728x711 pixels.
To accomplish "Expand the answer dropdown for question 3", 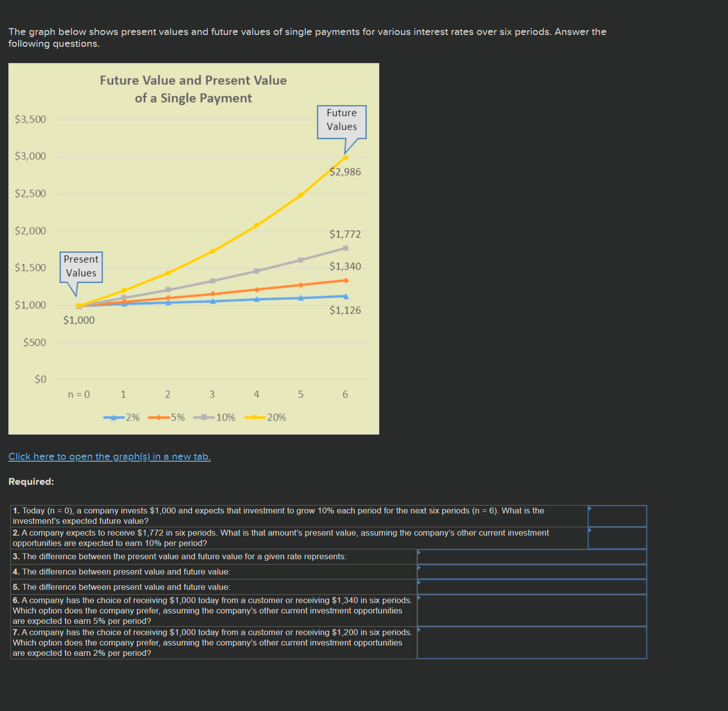I will (x=531, y=556).
